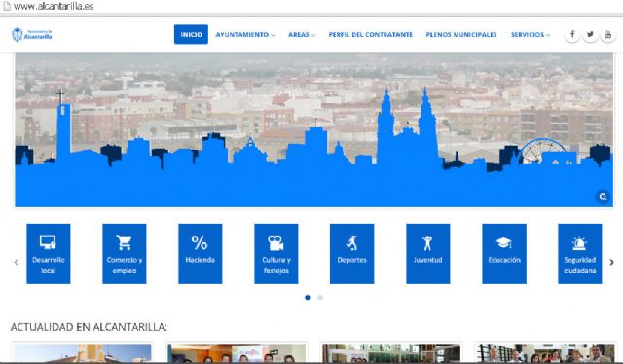The image size is (623, 364).
Task: Click the Ayuntamiento de Alcantarilla logo
Action: pos(32,35)
